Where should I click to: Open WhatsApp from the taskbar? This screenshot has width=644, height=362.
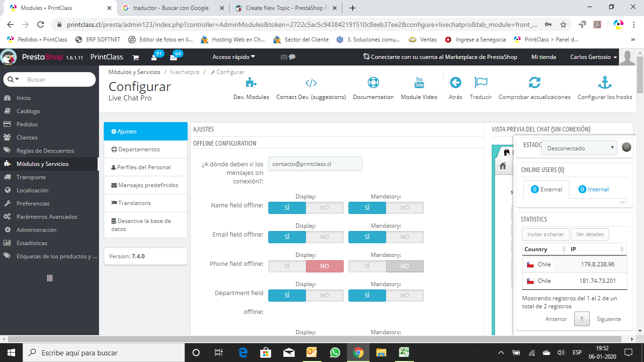tap(335, 352)
